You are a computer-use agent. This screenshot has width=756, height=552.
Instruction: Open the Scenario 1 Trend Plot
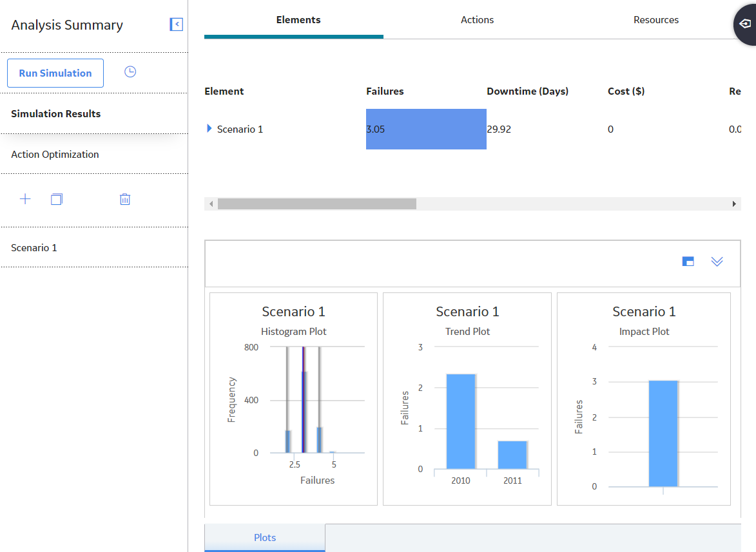(467, 399)
